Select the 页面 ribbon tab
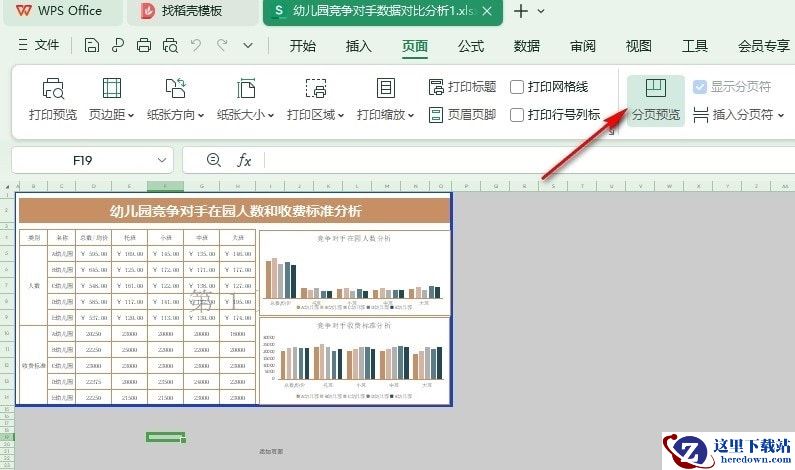The image size is (795, 470). [415, 46]
